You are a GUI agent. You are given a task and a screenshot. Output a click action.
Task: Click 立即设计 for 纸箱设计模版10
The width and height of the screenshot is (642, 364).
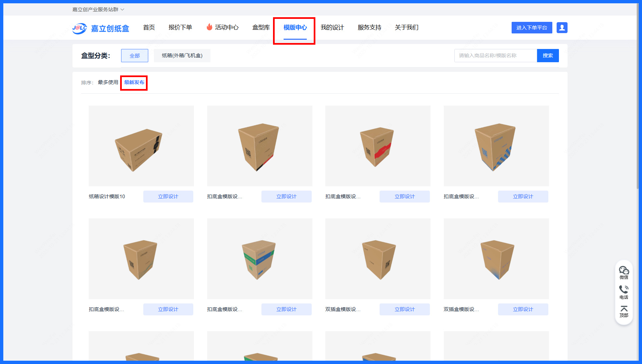coord(168,197)
